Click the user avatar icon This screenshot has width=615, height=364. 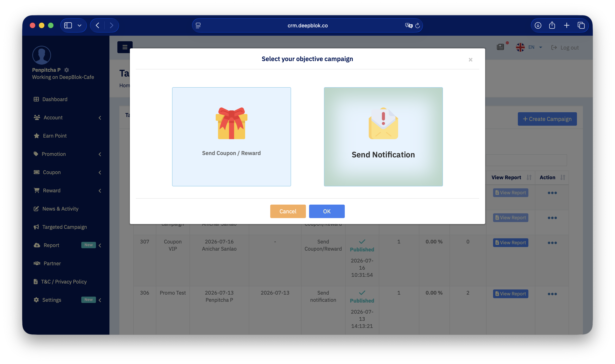(41, 55)
